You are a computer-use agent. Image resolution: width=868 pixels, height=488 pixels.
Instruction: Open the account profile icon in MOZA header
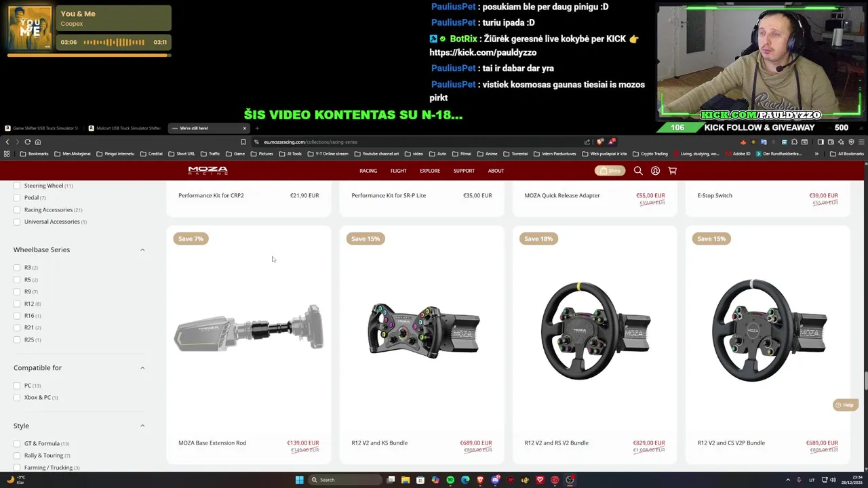click(655, 171)
